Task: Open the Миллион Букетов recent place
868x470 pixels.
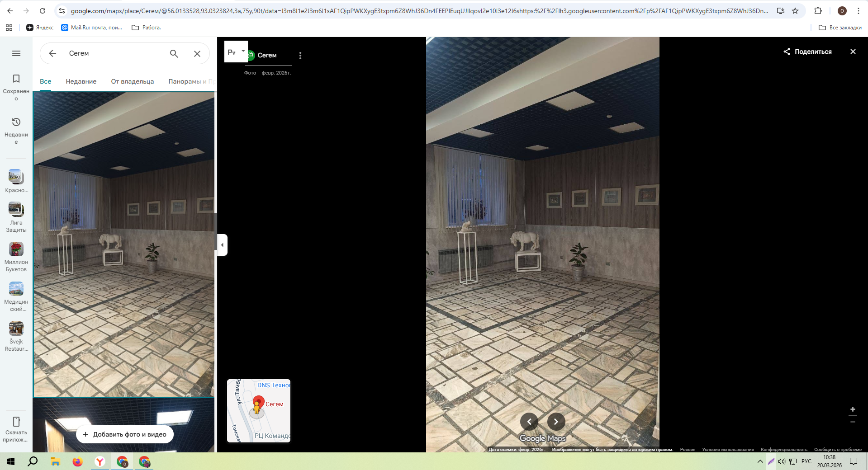Action: (x=16, y=257)
